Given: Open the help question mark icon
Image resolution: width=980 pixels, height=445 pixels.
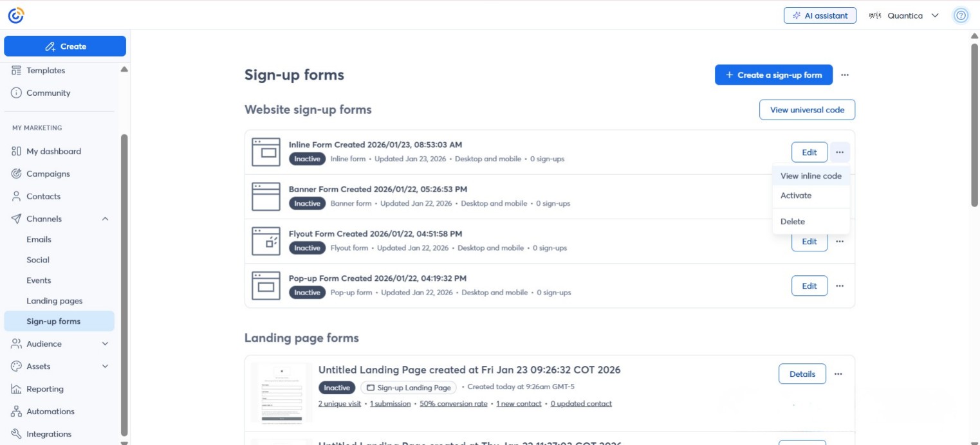Looking at the screenshot, I should [x=961, y=15].
